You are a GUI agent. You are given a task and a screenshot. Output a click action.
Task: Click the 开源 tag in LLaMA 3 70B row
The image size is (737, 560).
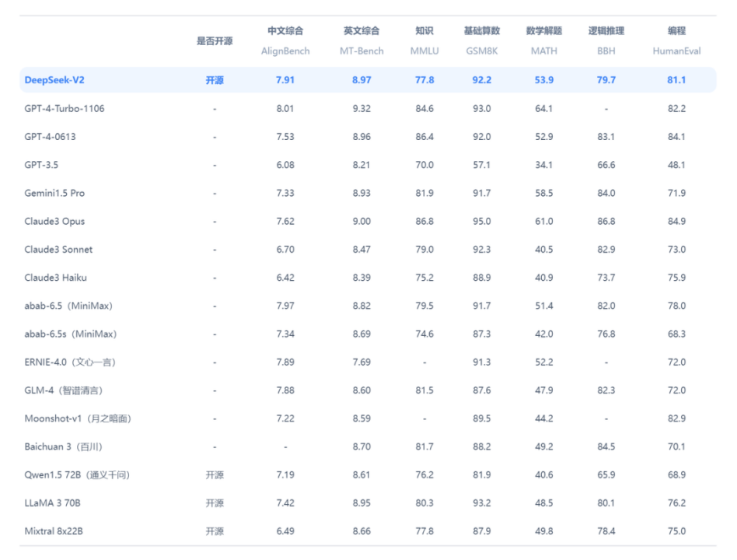pyautogui.click(x=215, y=503)
